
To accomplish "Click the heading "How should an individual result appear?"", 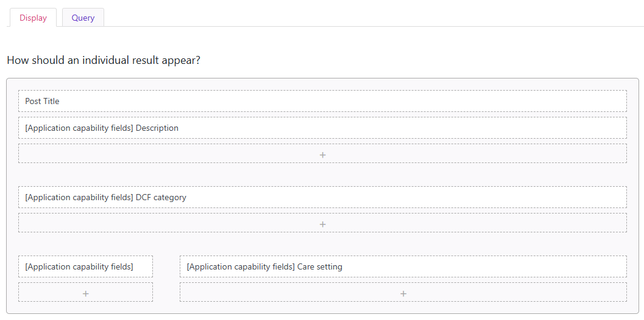I will [x=104, y=61].
